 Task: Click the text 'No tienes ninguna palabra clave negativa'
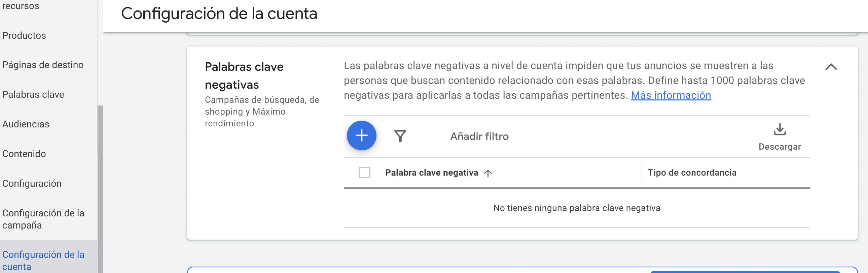577,208
